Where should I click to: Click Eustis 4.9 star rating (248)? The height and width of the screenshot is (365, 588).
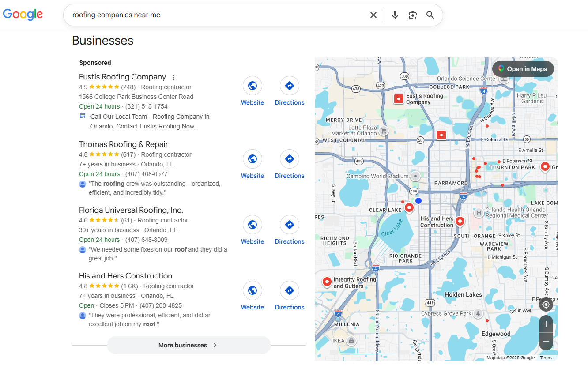pos(107,87)
